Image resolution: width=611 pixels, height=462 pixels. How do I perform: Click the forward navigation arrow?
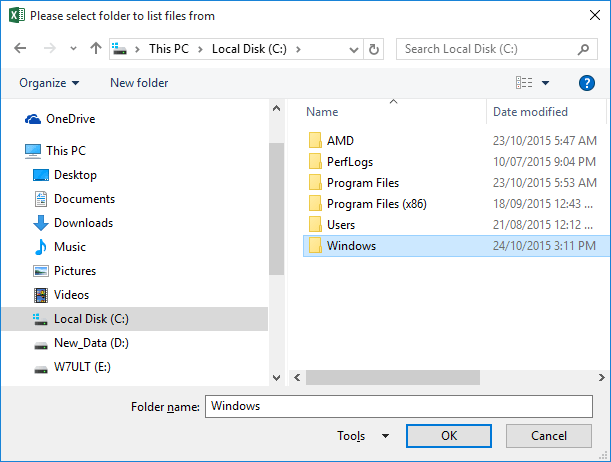(49, 49)
